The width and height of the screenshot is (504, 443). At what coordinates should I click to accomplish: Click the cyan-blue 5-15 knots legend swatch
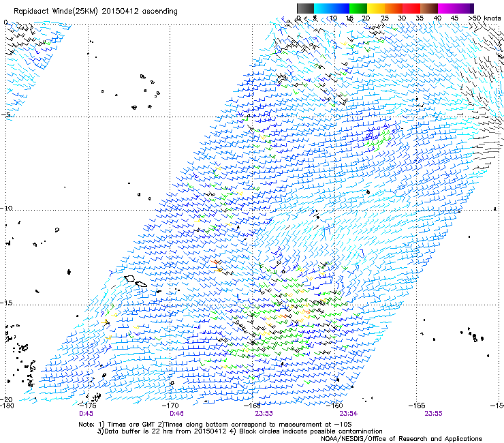pyautogui.click(x=332, y=8)
